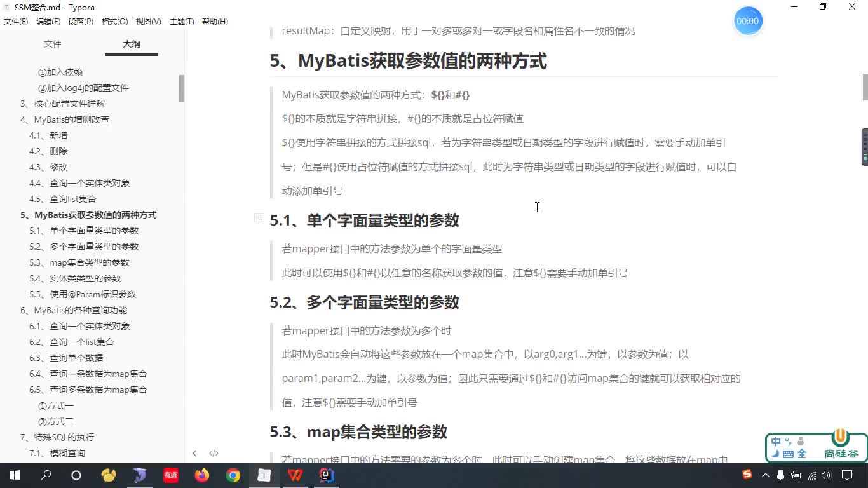Open outline entry 7.1、模糊查询
This screenshot has width=868, height=488.
point(57,453)
